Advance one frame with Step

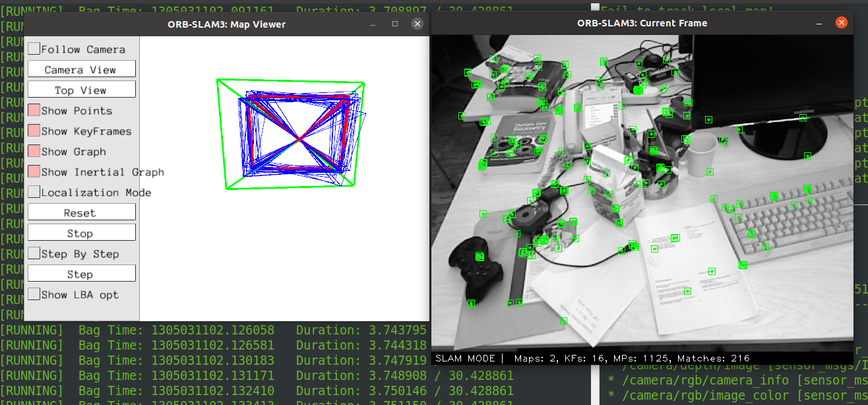point(81,273)
